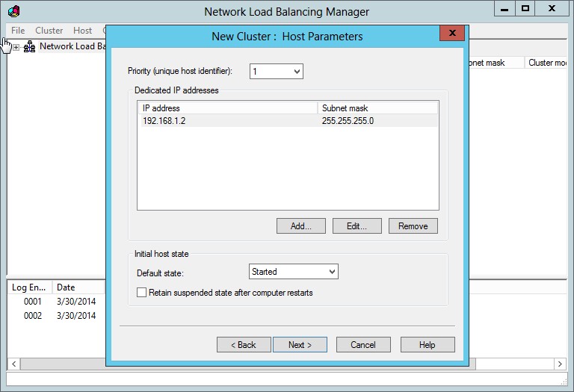
Task: Open the Cluster menu
Action: click(x=49, y=31)
